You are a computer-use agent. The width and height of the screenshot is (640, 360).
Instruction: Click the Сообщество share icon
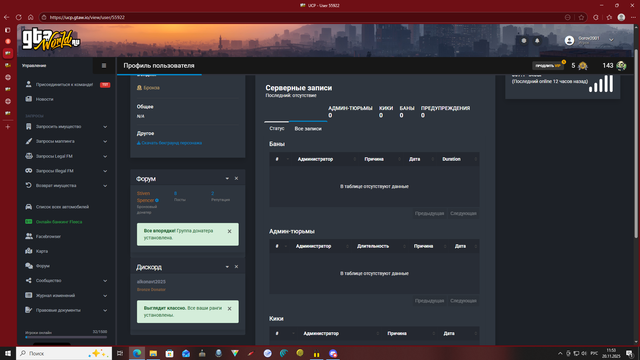point(29,280)
